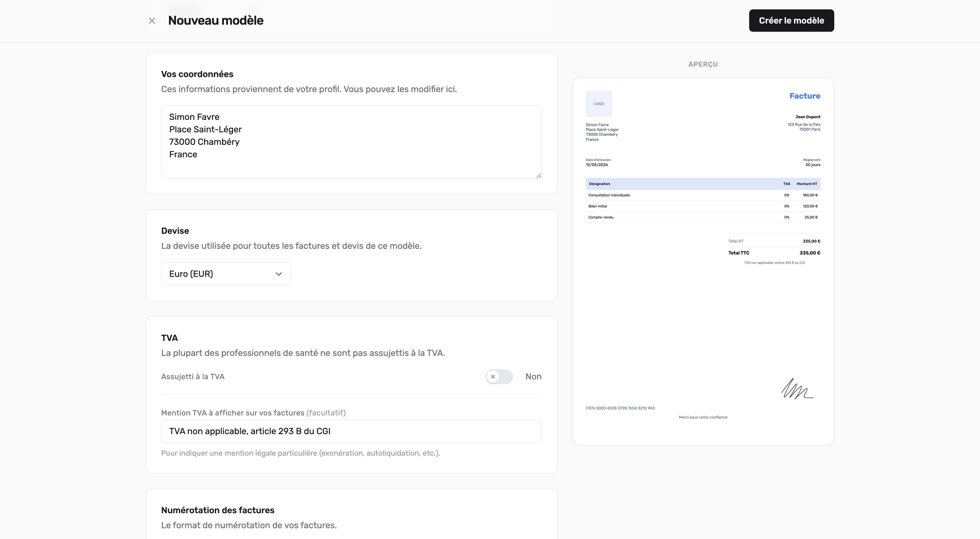Click the Consultation individuelle row

(x=703, y=195)
